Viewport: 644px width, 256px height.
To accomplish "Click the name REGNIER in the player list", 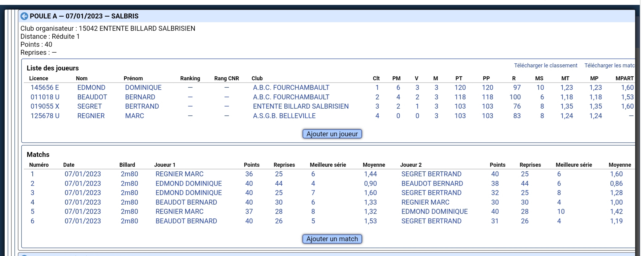I will 91,116.
